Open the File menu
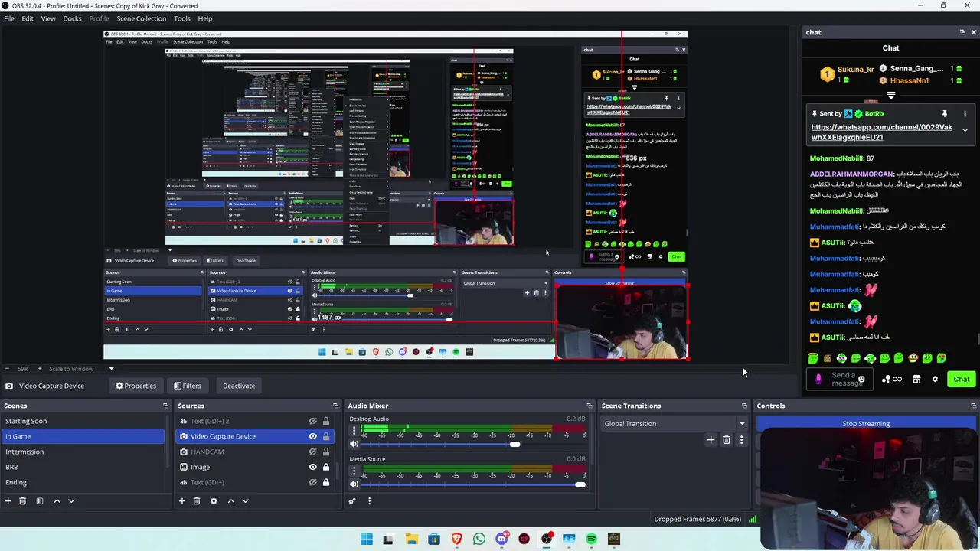The height and width of the screenshot is (551, 980). pos(9,18)
